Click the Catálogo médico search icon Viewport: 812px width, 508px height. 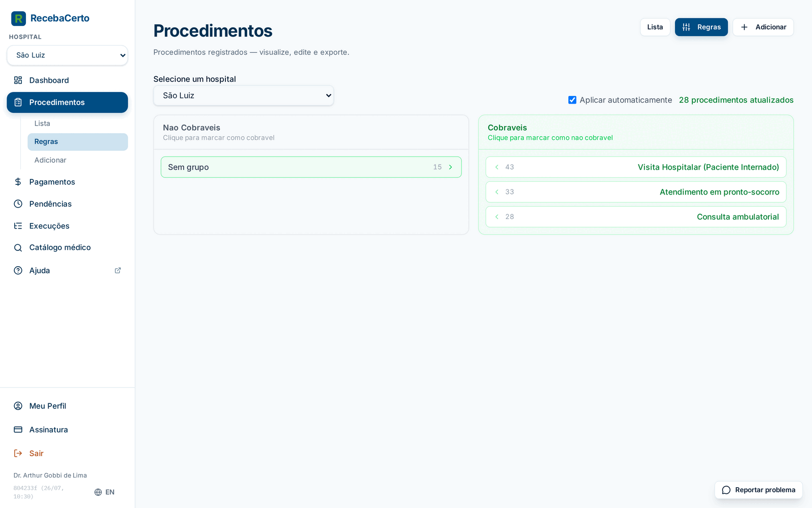pyautogui.click(x=18, y=248)
